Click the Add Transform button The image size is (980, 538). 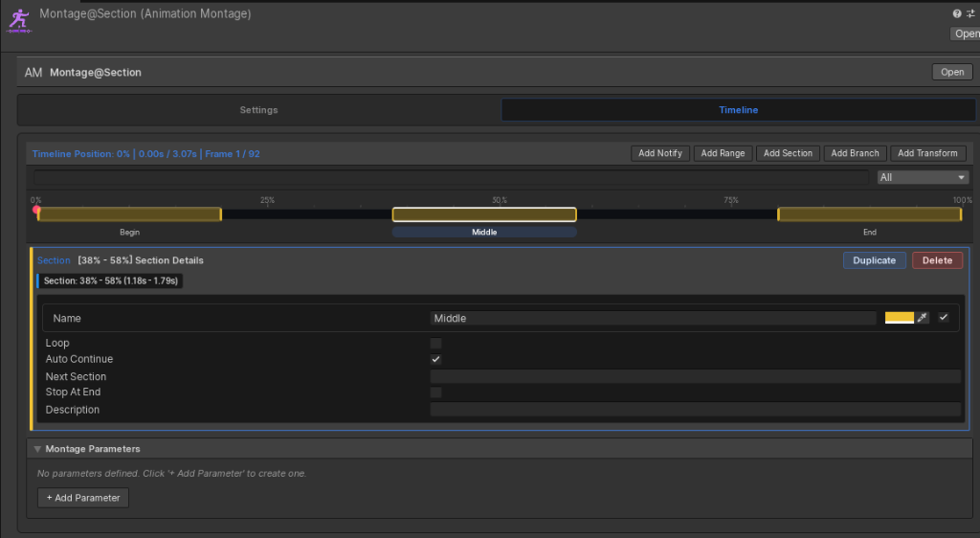coord(927,153)
